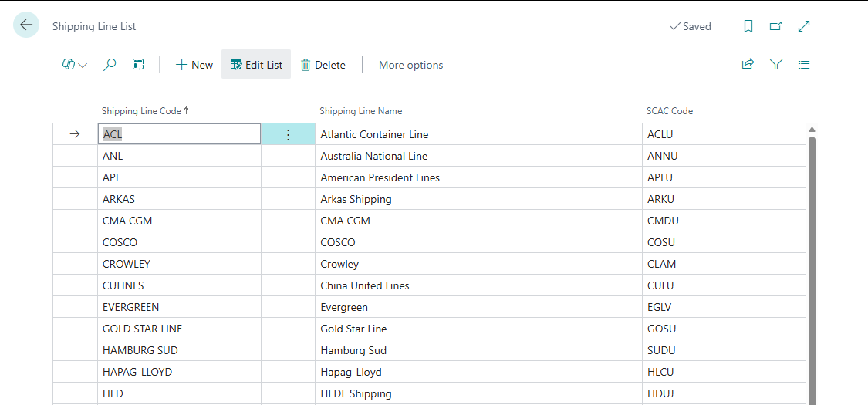
Task: Open the filter pane icon
Action: click(776, 64)
